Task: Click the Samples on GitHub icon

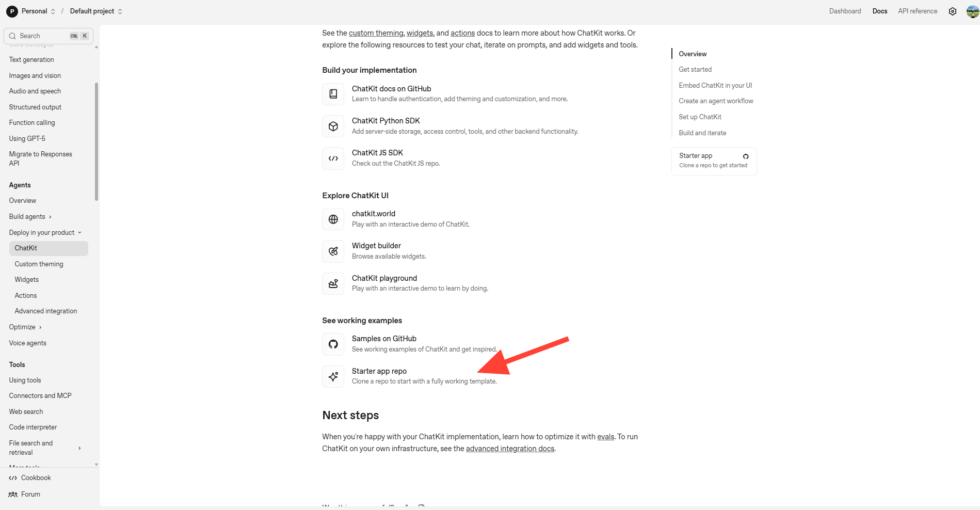Action: [333, 344]
